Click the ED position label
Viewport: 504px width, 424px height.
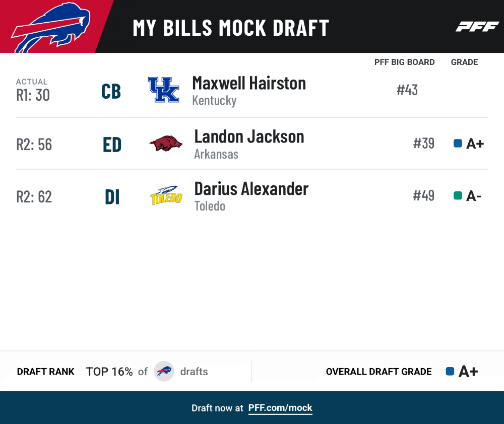pyautogui.click(x=112, y=145)
